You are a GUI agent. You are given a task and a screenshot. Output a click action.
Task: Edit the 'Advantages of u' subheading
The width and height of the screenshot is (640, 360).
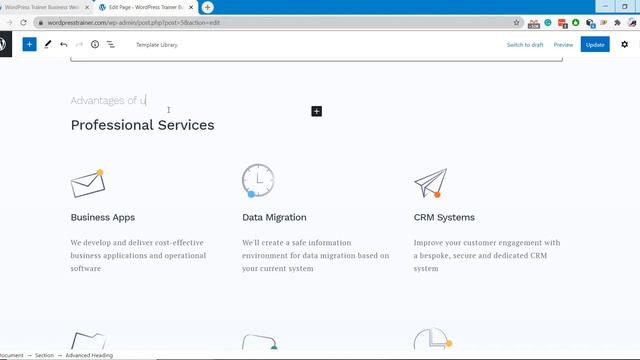108,100
